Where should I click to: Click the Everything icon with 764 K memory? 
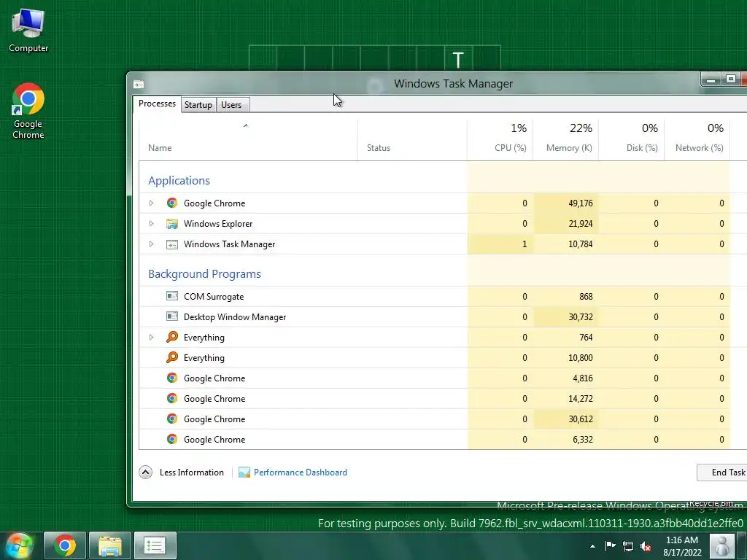[x=172, y=337]
